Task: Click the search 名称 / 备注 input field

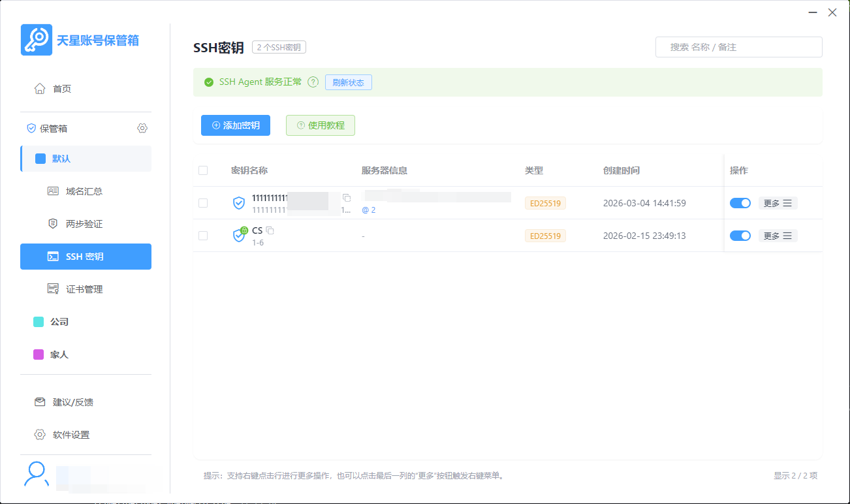Action: tap(738, 47)
